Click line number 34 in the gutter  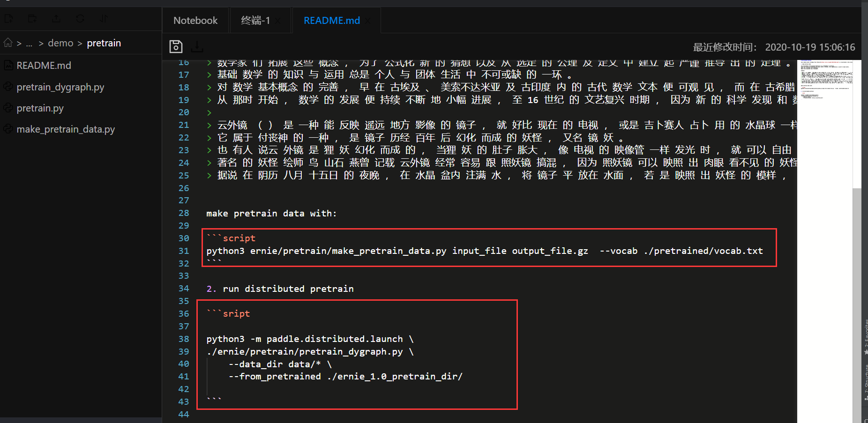tap(184, 289)
